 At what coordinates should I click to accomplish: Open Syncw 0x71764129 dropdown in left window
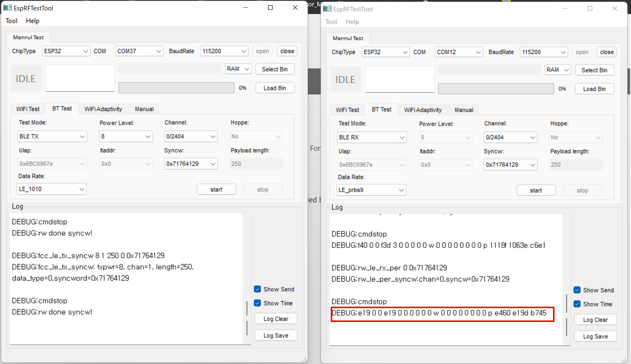click(191, 164)
